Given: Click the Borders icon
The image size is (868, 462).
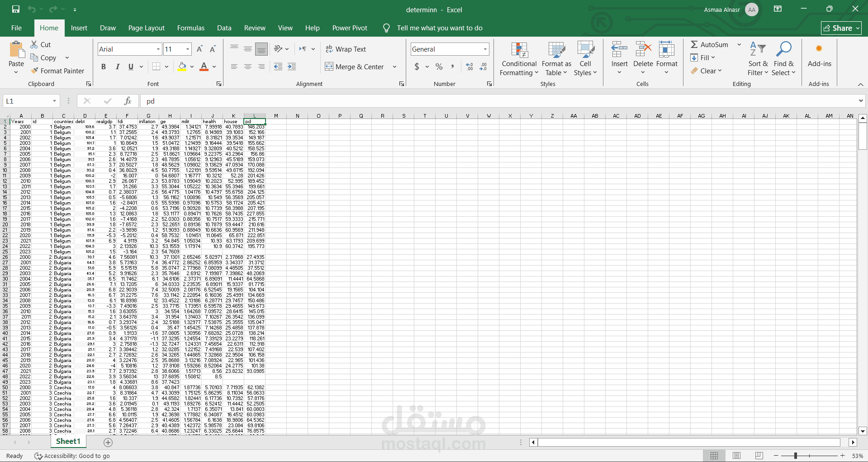Looking at the screenshot, I should (x=157, y=67).
